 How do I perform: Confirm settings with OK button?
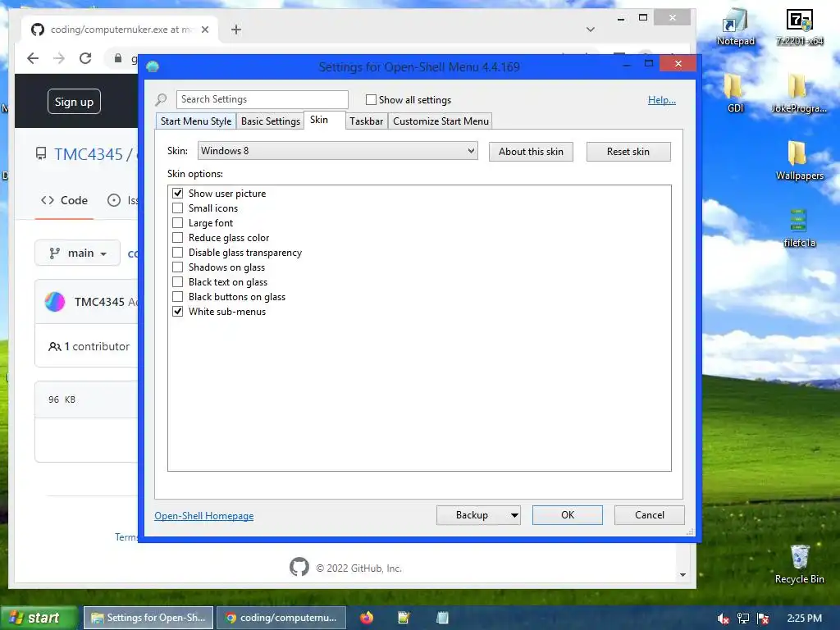[x=568, y=515]
